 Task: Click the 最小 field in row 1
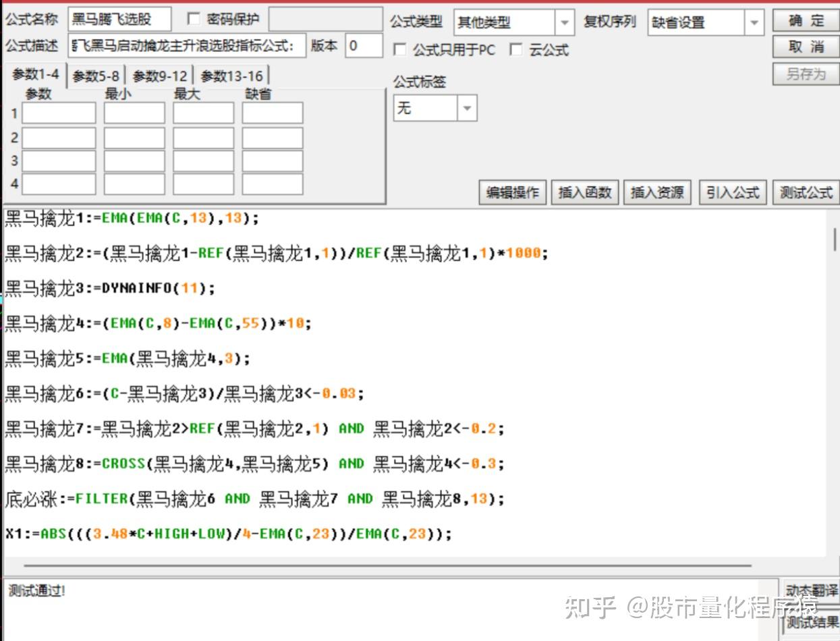click(134, 113)
